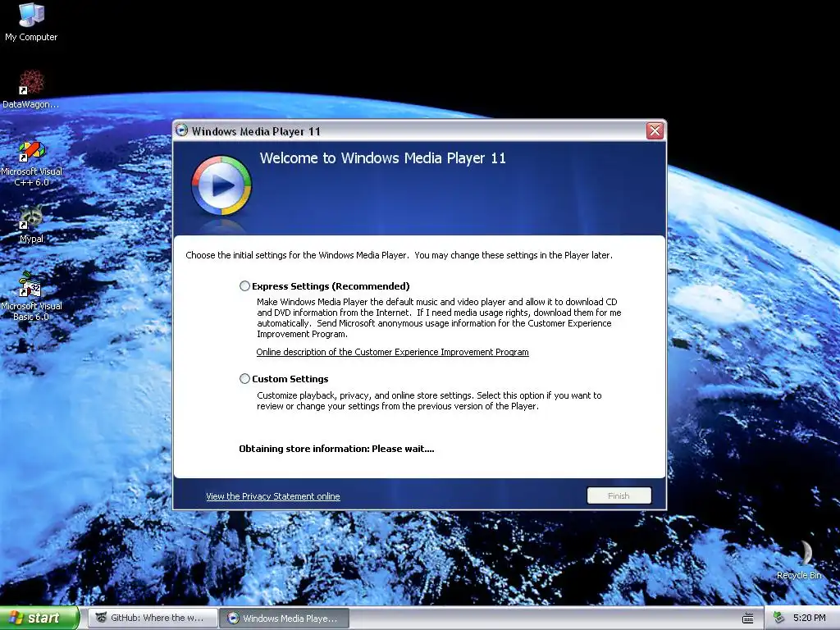Switch to GitHub taskbar window
Image resolution: width=840 pixels, height=630 pixels.
(153, 618)
